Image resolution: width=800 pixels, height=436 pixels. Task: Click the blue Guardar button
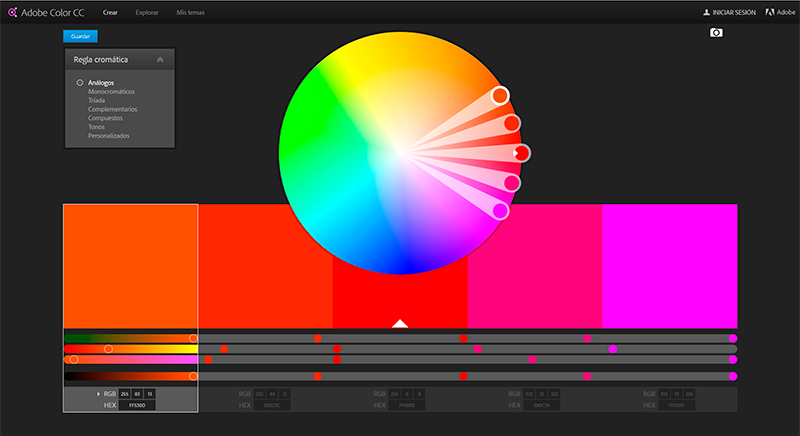[x=80, y=35]
